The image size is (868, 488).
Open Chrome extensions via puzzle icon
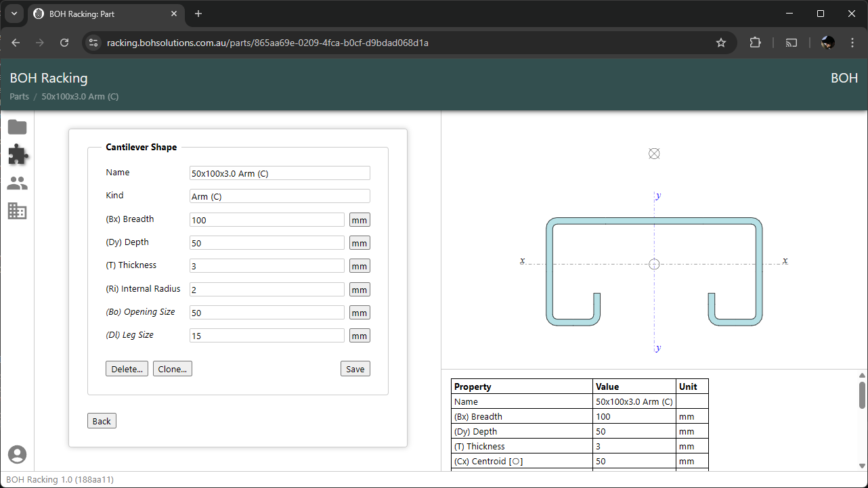click(x=755, y=42)
